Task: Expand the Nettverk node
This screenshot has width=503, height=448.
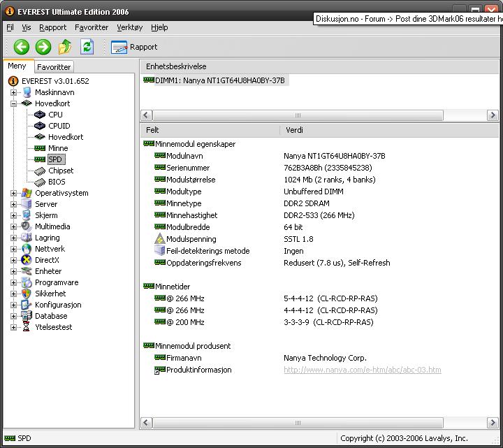Action: [x=13, y=249]
